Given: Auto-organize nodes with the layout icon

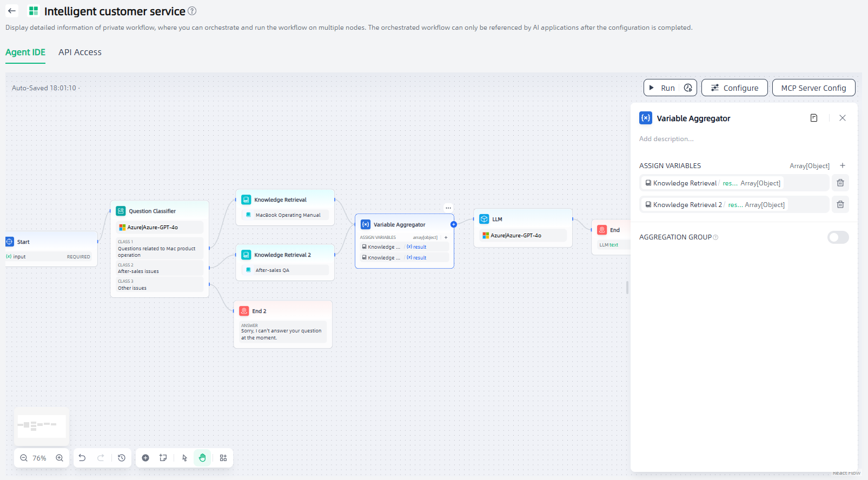Looking at the screenshot, I should (x=223, y=458).
